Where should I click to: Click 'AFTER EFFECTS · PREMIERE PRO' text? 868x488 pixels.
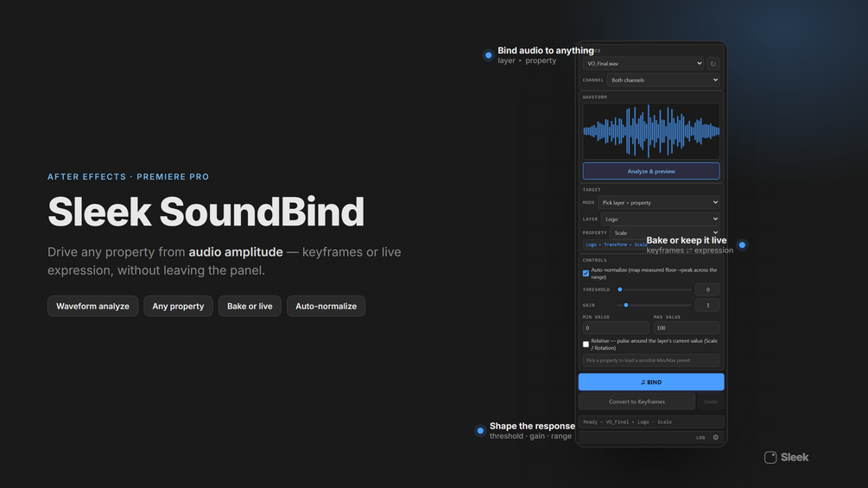[x=129, y=177]
